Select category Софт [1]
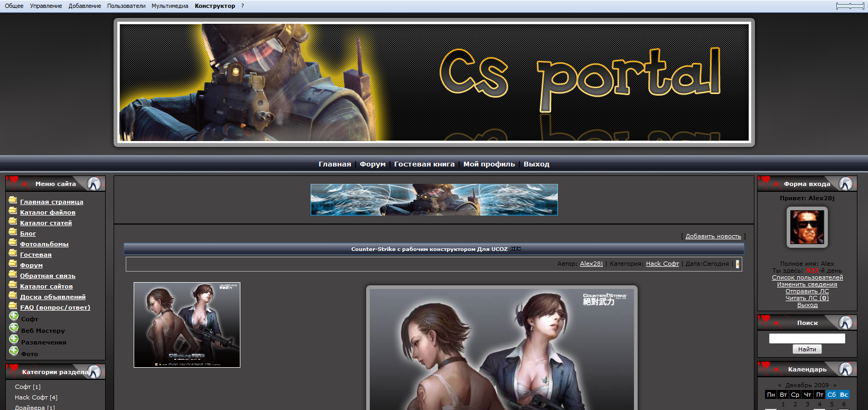The height and width of the screenshot is (410, 868). 27,387
